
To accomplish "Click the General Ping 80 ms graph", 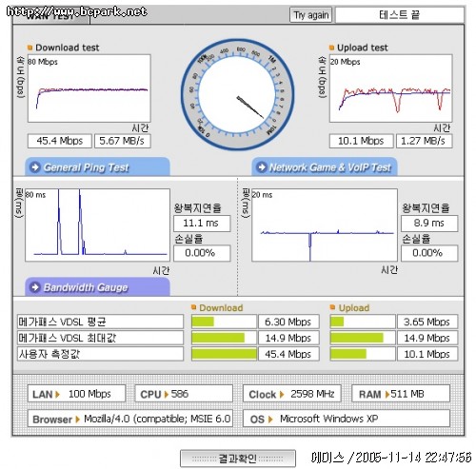I will point(97,225).
